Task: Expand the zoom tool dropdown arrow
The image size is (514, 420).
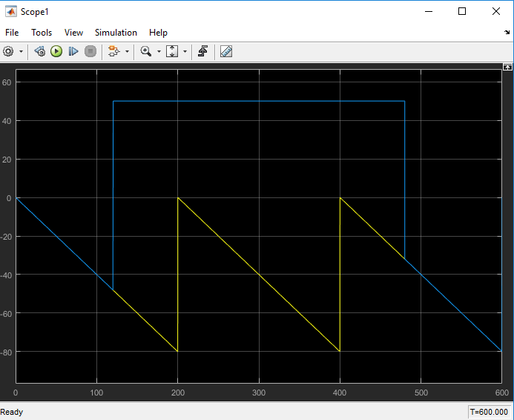Action: click(x=158, y=51)
